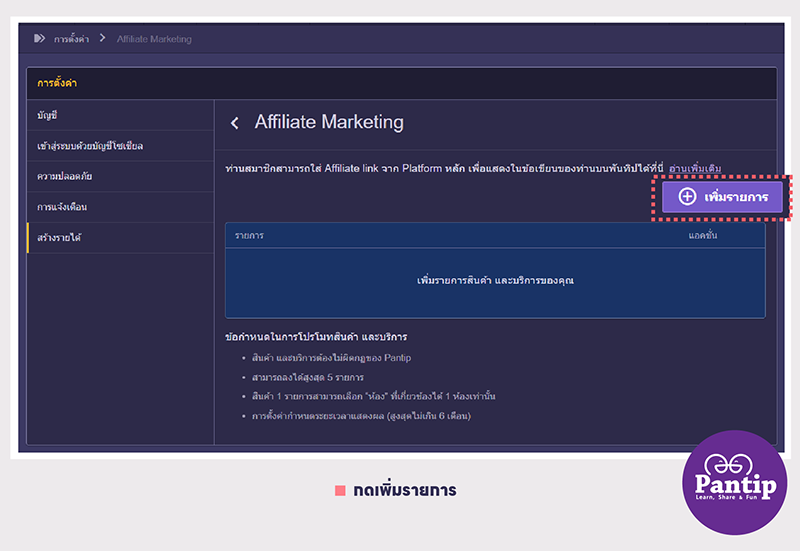The width and height of the screenshot is (800, 551).
Task: Click the Affiliate Marketing breadcrumb
Action: coord(154,39)
